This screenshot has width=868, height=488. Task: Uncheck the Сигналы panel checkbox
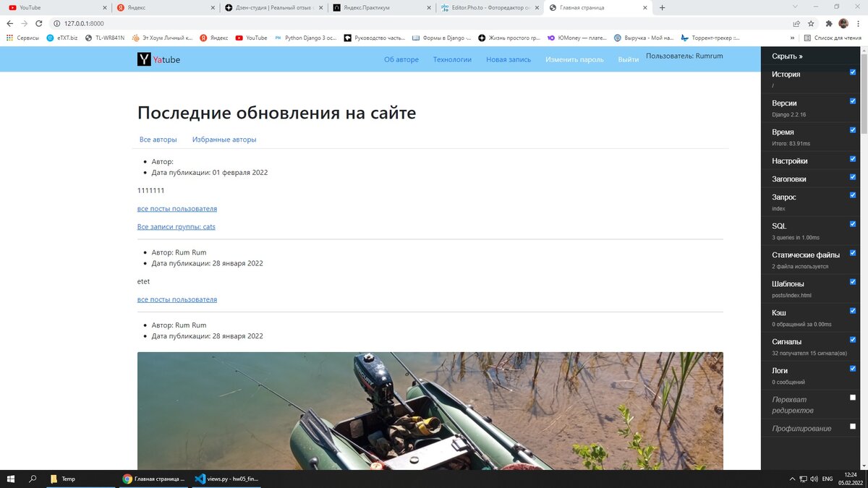tap(853, 340)
